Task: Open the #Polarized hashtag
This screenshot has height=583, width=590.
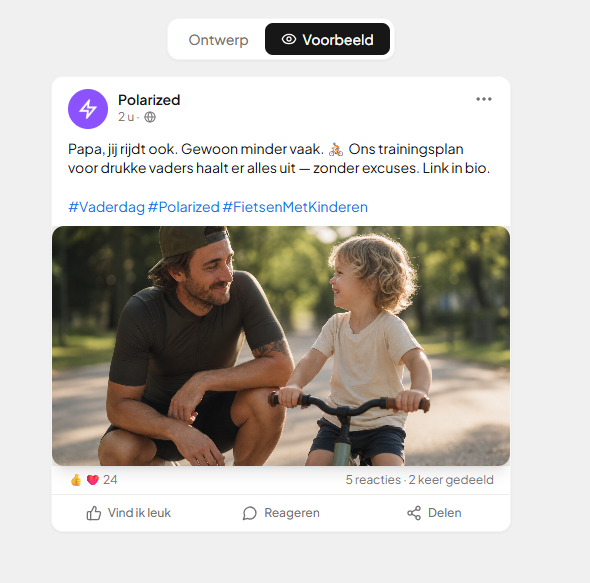Action: click(184, 207)
